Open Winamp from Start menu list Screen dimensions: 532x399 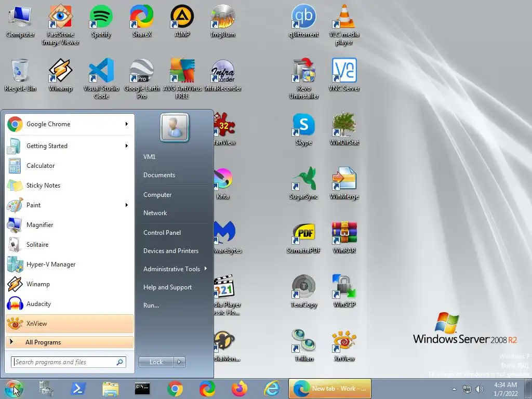point(70,284)
